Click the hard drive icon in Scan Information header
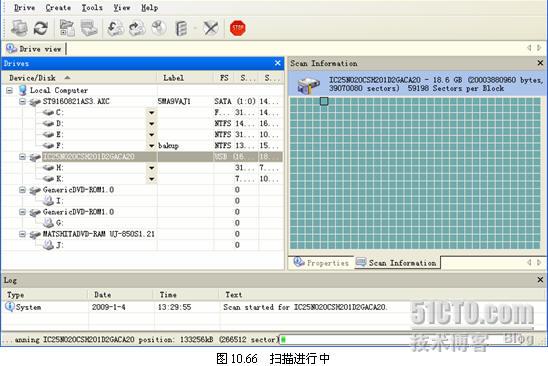The image size is (548, 366). pyautogui.click(x=308, y=85)
